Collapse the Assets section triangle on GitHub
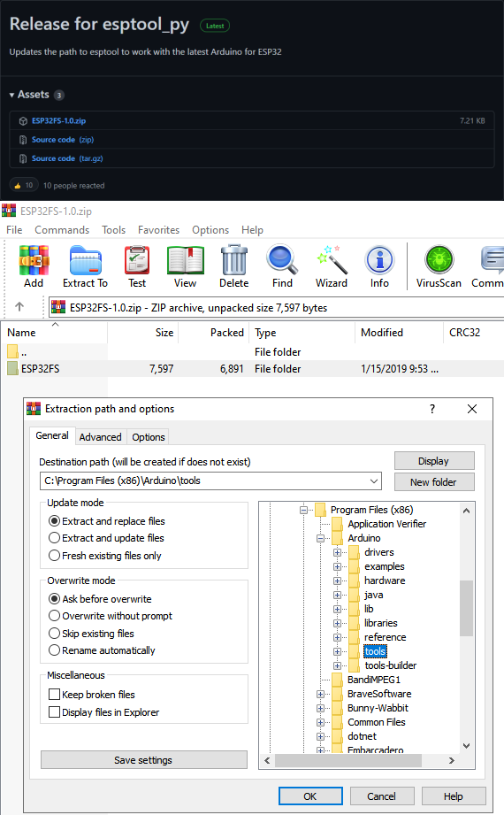 pyautogui.click(x=12, y=95)
